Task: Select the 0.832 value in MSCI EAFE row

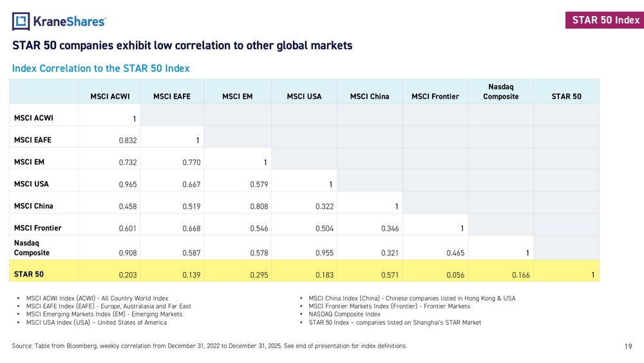Action: (128, 141)
